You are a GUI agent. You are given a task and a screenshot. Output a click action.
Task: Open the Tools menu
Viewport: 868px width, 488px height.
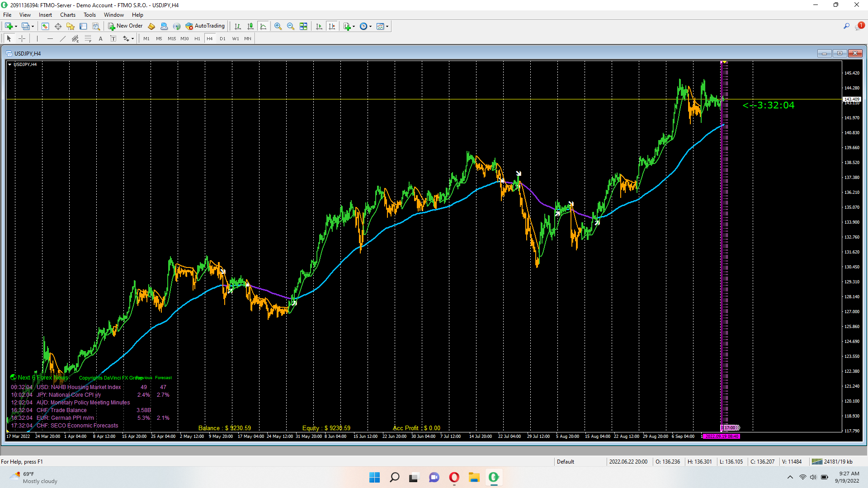coord(90,15)
